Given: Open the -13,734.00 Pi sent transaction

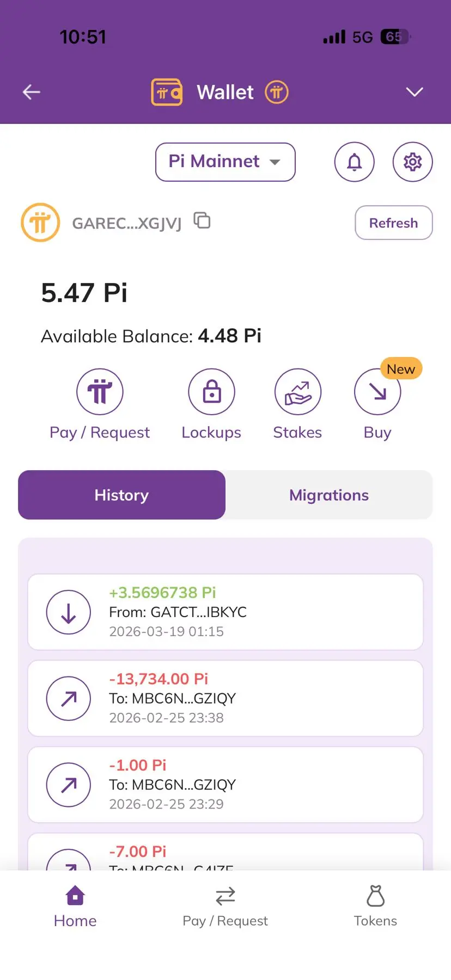Looking at the screenshot, I should click(225, 698).
